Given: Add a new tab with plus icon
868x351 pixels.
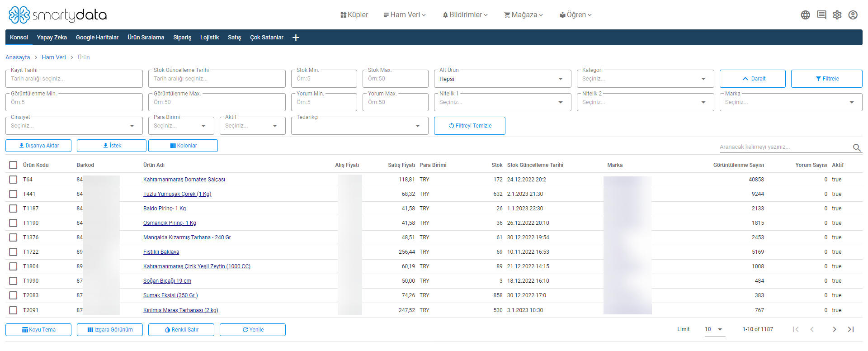Looking at the screenshot, I should (x=296, y=38).
